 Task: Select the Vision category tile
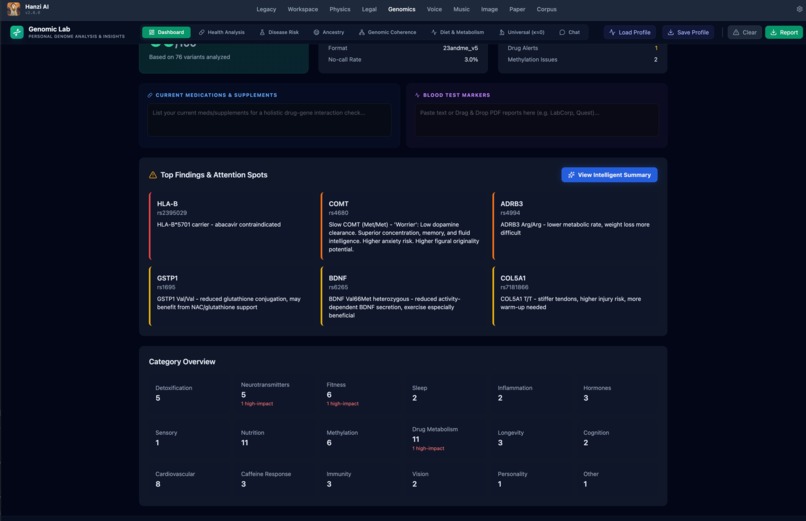coord(446,479)
